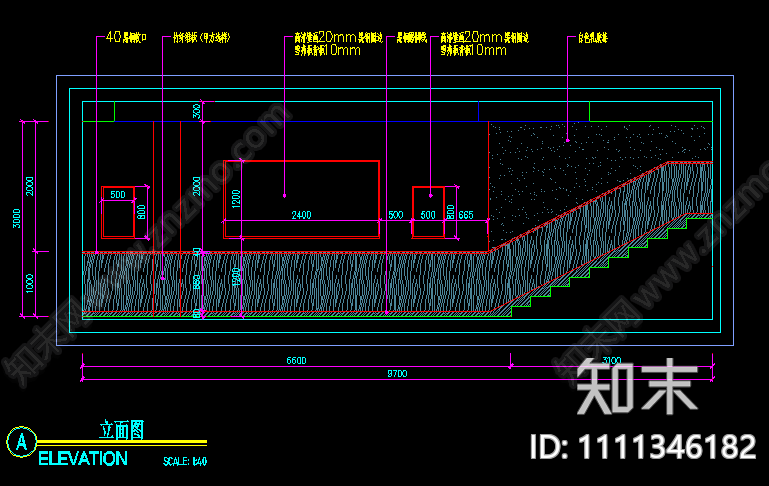
Task: Click the 立面图 drawing title
Action: point(122,430)
